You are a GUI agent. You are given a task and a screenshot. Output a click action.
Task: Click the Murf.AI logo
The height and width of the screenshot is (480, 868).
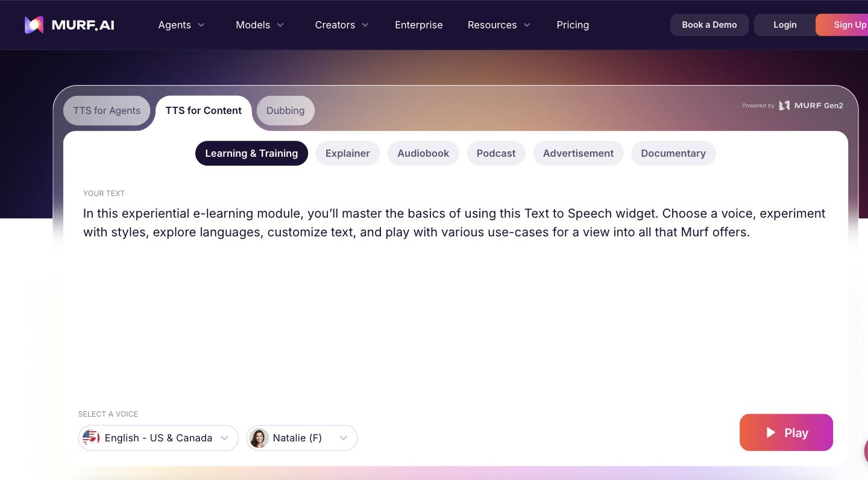click(x=69, y=25)
